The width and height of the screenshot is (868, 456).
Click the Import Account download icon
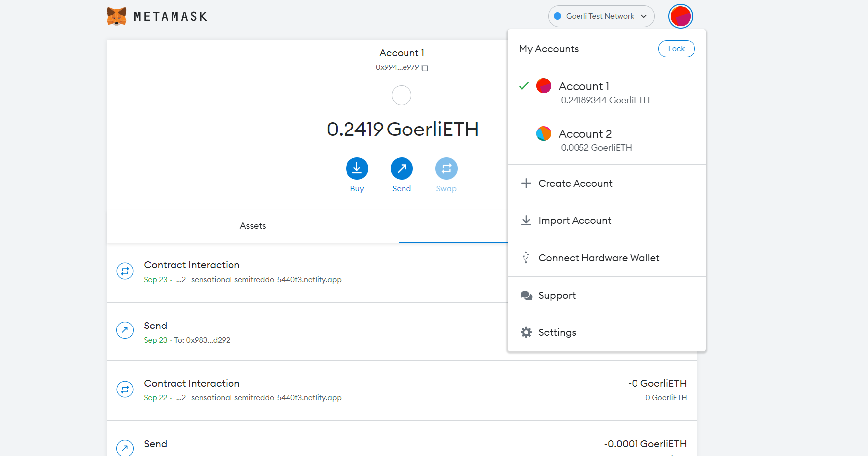pyautogui.click(x=526, y=220)
